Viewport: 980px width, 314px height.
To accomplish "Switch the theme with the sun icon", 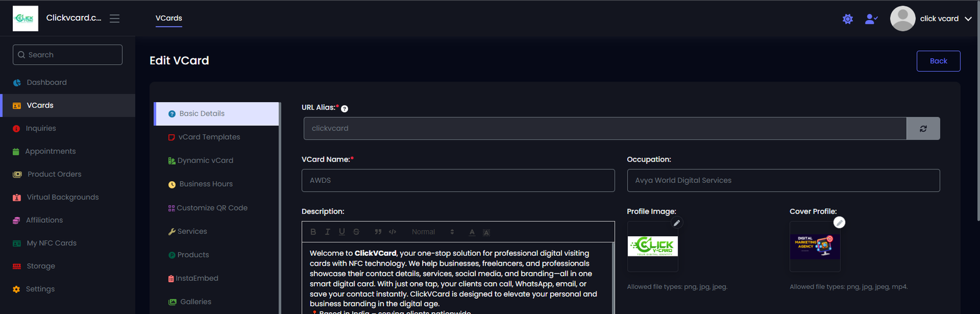I will click(x=848, y=19).
